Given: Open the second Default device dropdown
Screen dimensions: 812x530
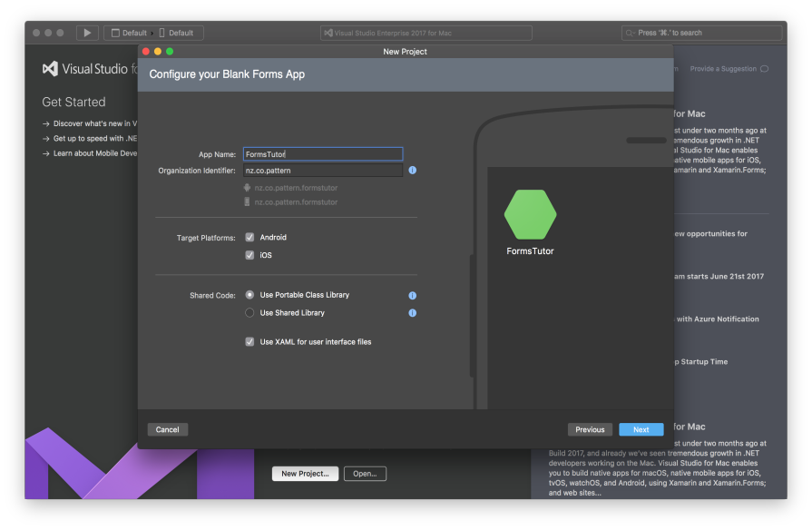Looking at the screenshot, I should [x=178, y=32].
